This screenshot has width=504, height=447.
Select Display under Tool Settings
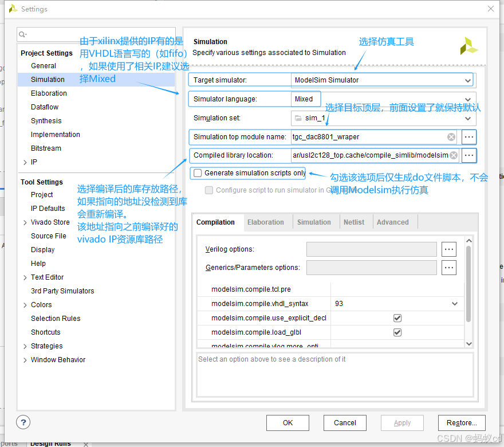[x=43, y=250]
